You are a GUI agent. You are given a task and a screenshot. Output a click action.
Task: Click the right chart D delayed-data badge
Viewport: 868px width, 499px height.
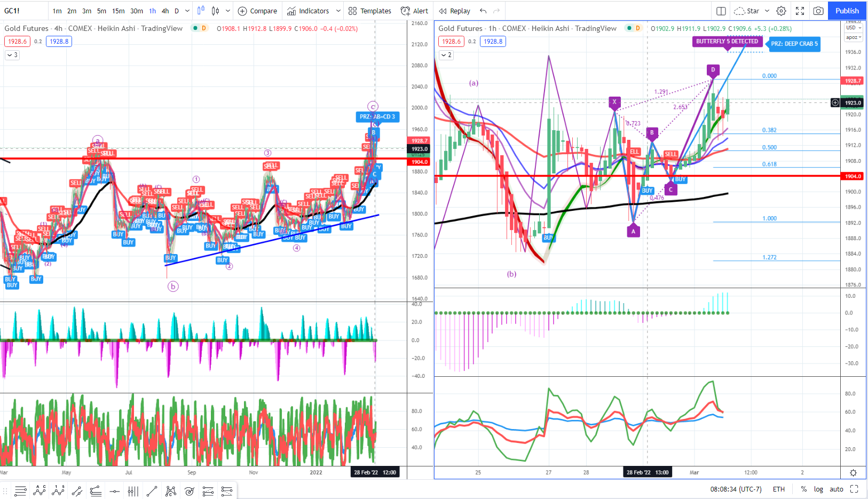coord(638,28)
